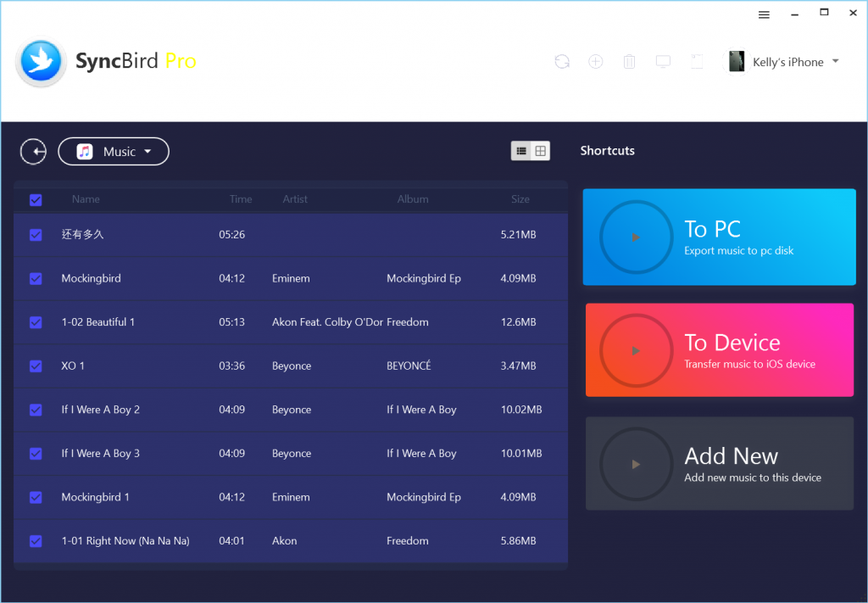Select the song 1-02 Beautiful 1
The height and width of the screenshot is (603, 868).
pyautogui.click(x=98, y=321)
